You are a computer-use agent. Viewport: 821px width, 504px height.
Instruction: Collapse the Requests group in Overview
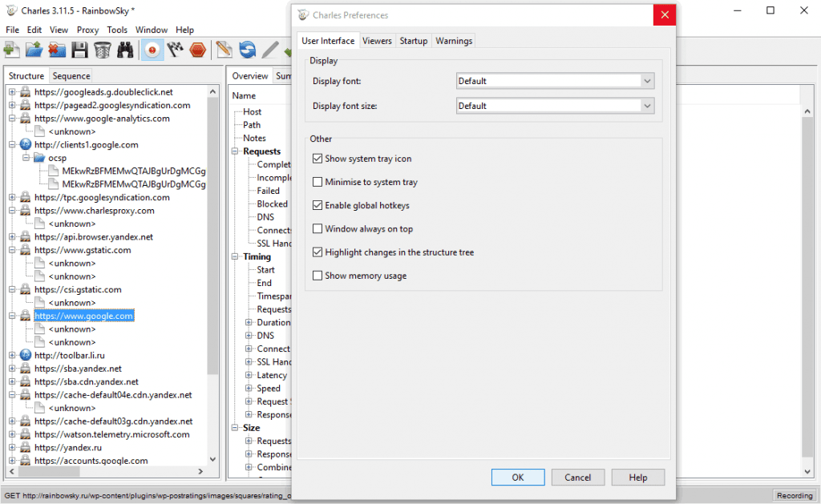[236, 151]
